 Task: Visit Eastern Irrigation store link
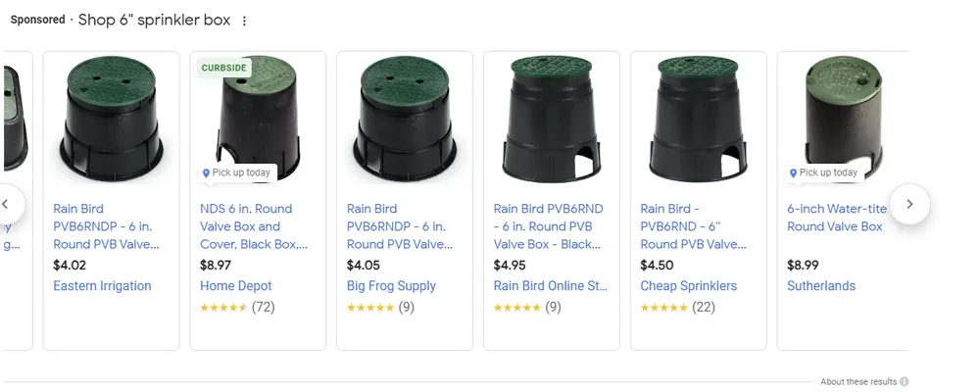pyautogui.click(x=102, y=286)
